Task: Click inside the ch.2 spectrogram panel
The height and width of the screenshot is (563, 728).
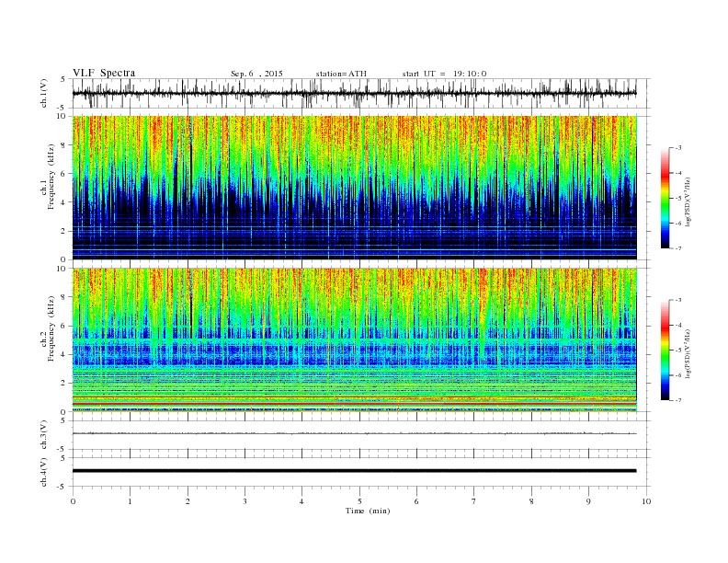Action: (354, 340)
